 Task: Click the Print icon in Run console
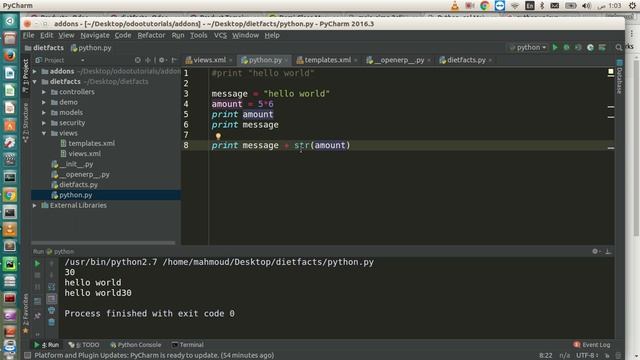click(51, 311)
